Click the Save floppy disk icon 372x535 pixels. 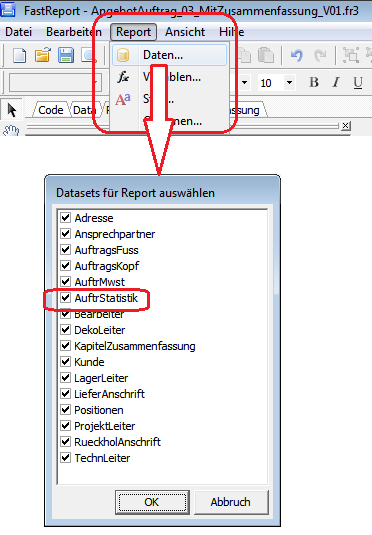click(66, 55)
